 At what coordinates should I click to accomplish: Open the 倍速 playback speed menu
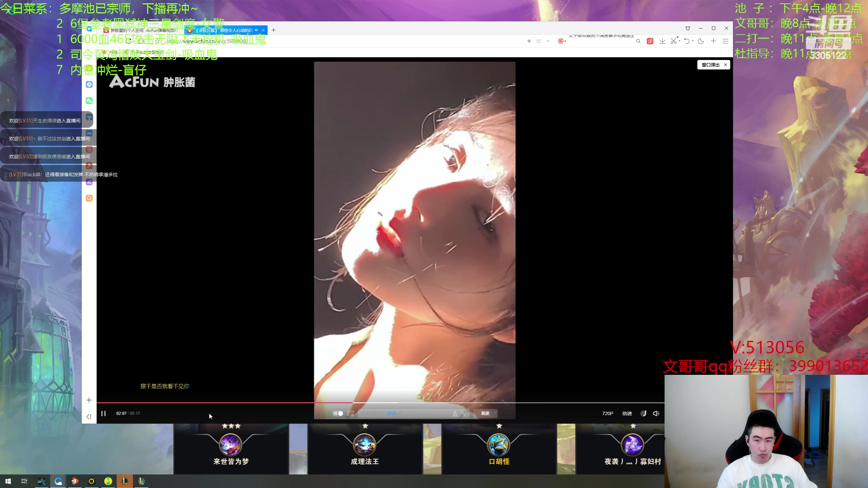pyautogui.click(x=627, y=413)
